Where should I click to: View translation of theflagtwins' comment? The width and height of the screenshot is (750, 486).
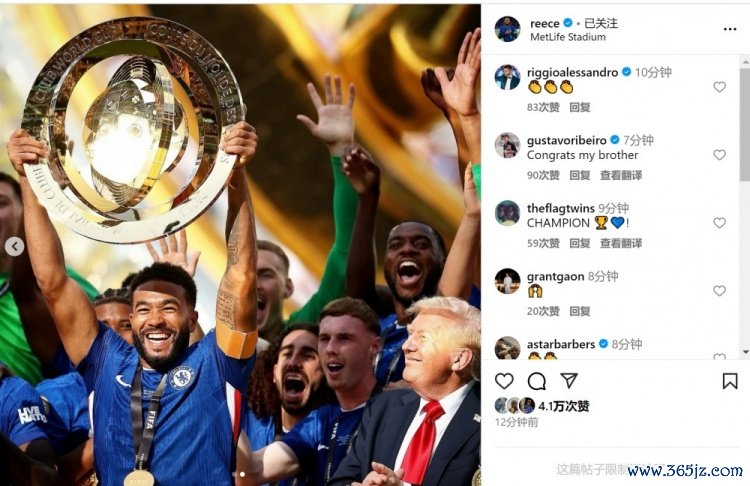pos(621,243)
